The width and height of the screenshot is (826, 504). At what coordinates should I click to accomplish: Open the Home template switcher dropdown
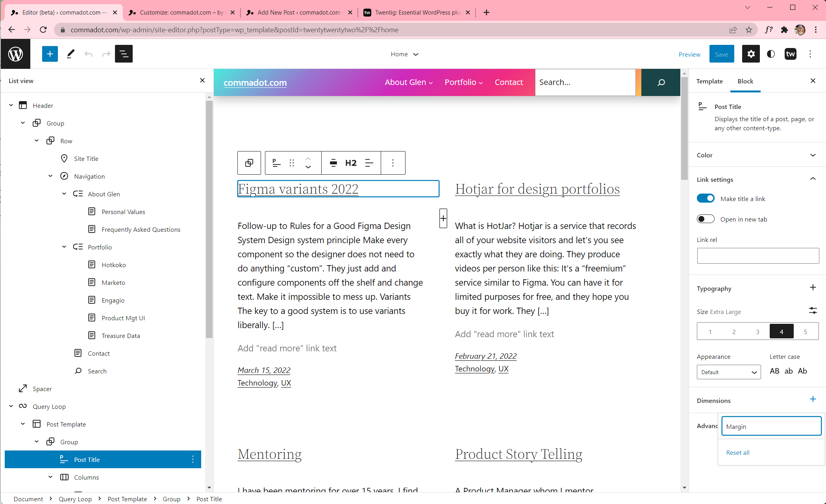pyautogui.click(x=404, y=54)
